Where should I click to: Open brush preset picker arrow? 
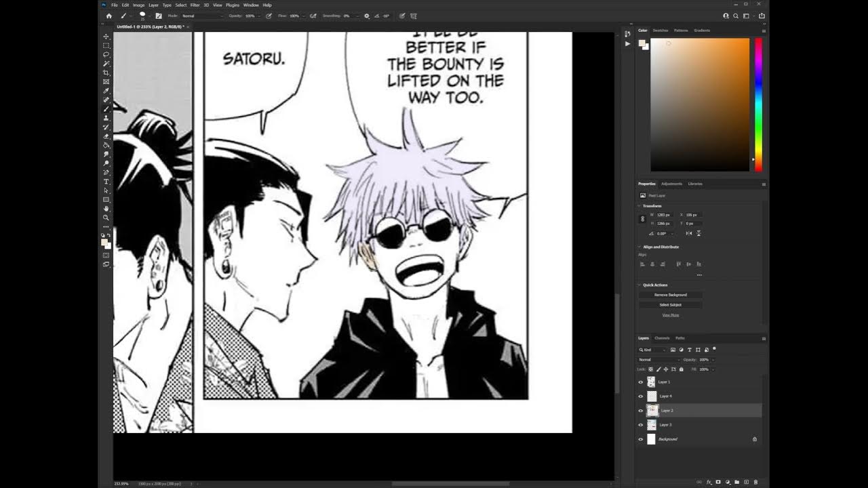click(x=149, y=16)
